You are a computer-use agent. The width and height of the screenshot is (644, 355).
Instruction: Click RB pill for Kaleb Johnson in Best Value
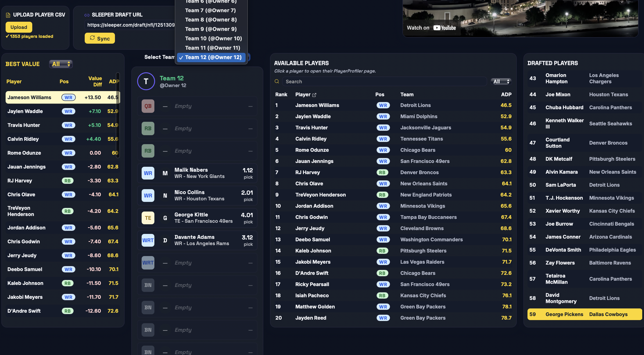click(67, 283)
